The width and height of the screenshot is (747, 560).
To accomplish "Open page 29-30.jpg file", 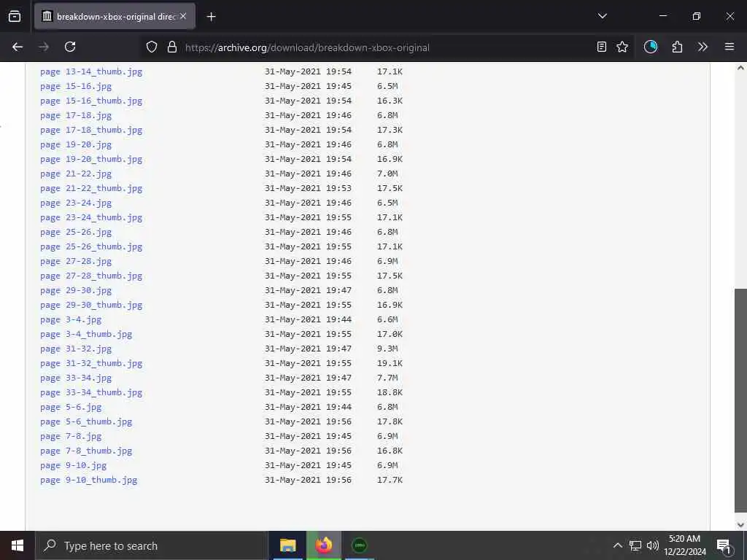I will coord(76,290).
